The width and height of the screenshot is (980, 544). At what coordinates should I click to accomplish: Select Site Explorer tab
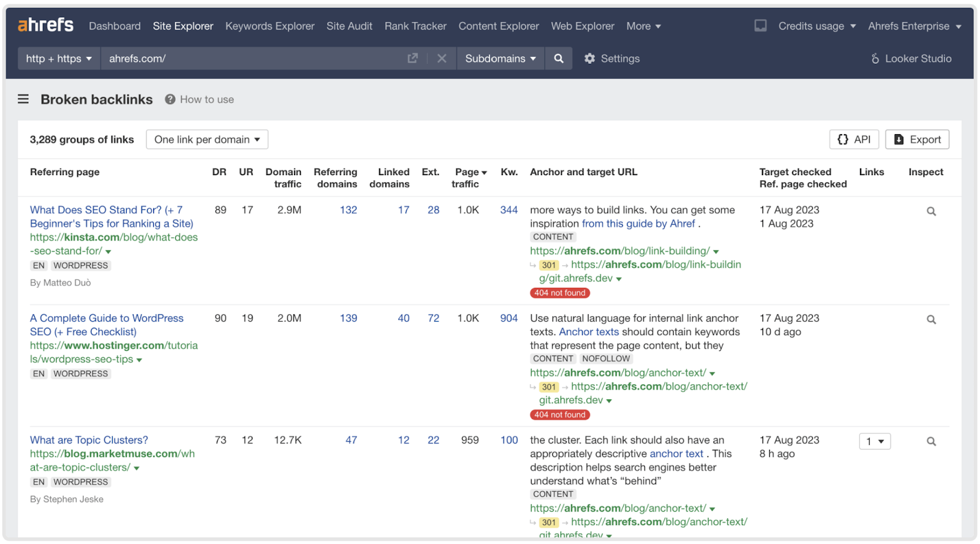coord(183,26)
